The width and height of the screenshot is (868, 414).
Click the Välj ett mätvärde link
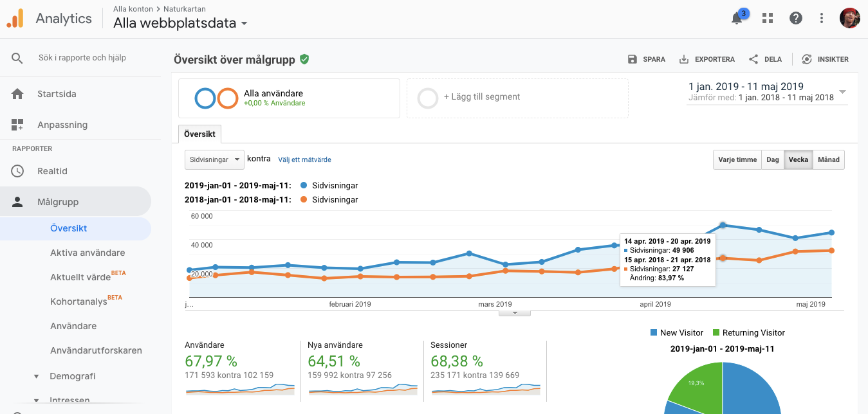click(304, 159)
